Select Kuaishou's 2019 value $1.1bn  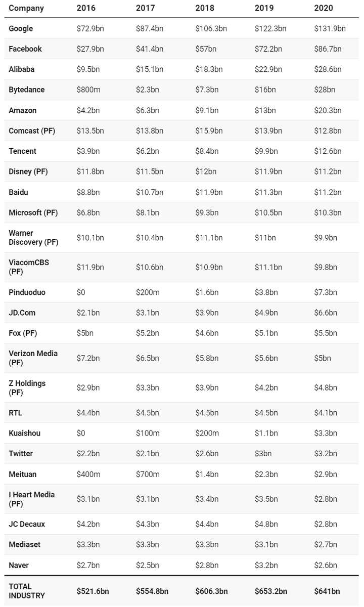pyautogui.click(x=266, y=433)
